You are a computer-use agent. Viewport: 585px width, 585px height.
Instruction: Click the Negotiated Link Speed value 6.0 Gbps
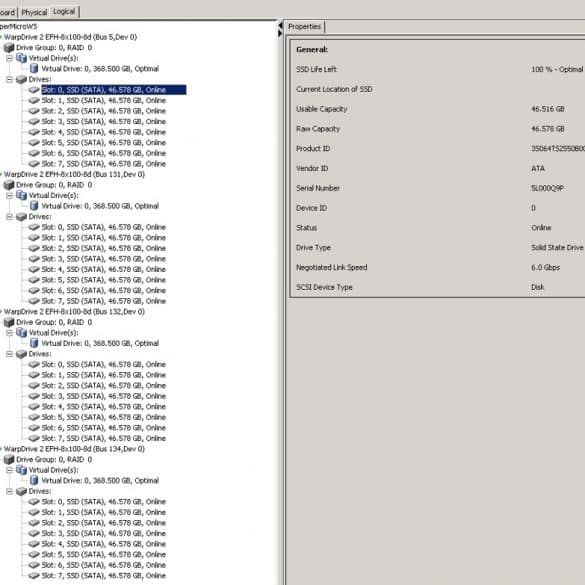(545, 268)
